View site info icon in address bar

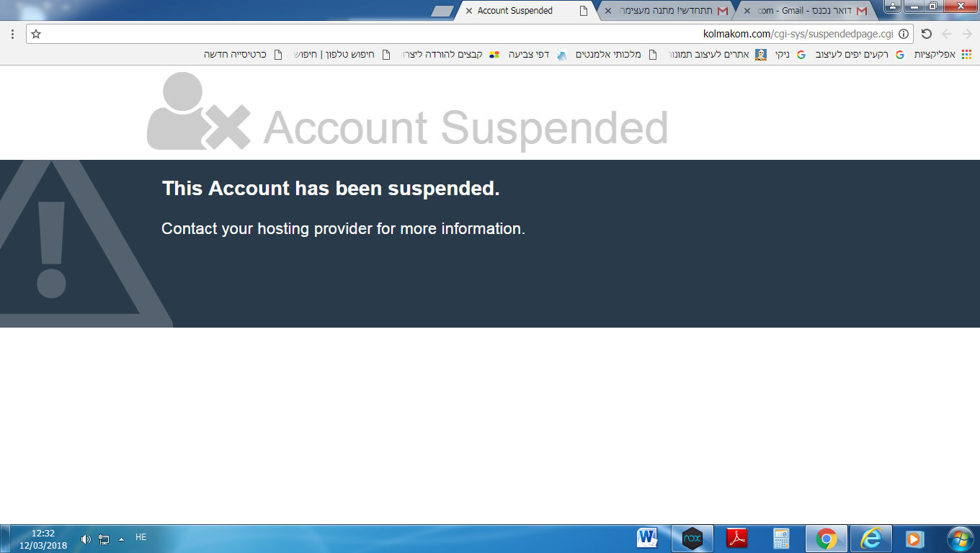904,34
